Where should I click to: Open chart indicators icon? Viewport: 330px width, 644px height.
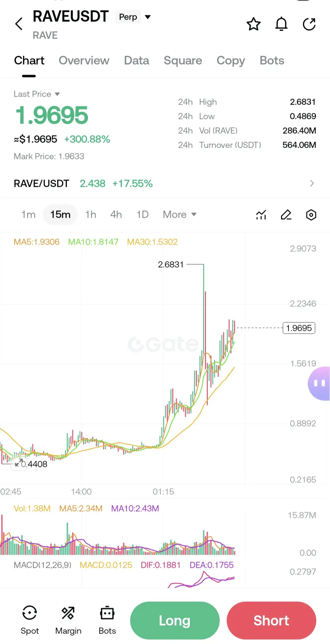click(261, 215)
